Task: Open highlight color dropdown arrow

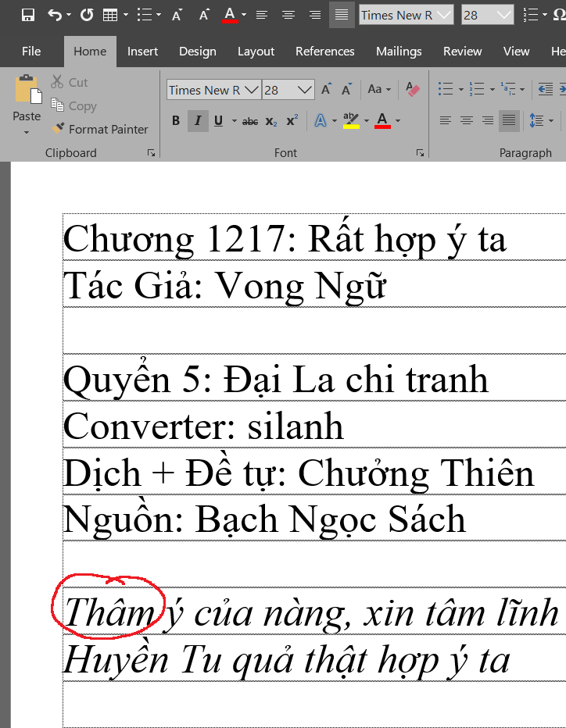Action: pos(367,121)
